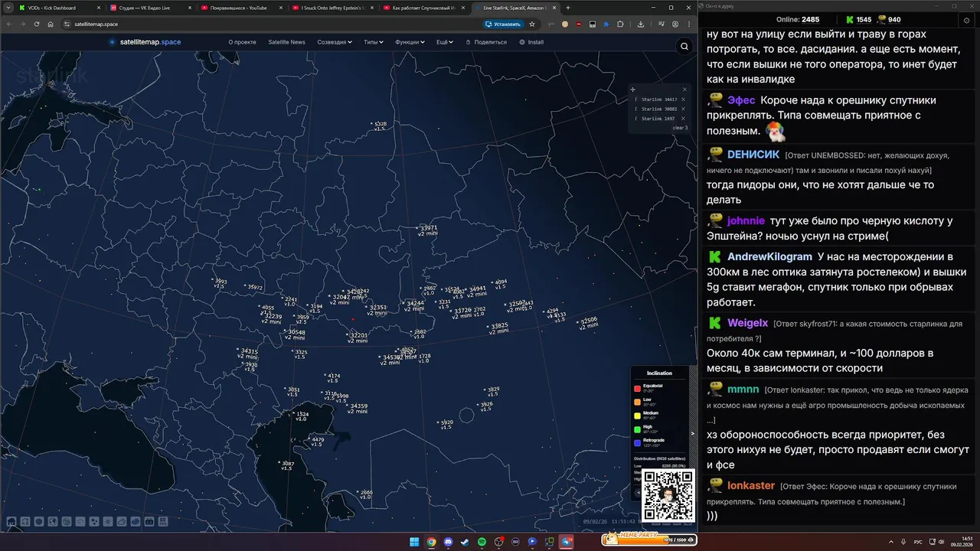Click username AndrewKilogram in chat
This screenshot has height=551, width=980.
pyautogui.click(x=769, y=256)
